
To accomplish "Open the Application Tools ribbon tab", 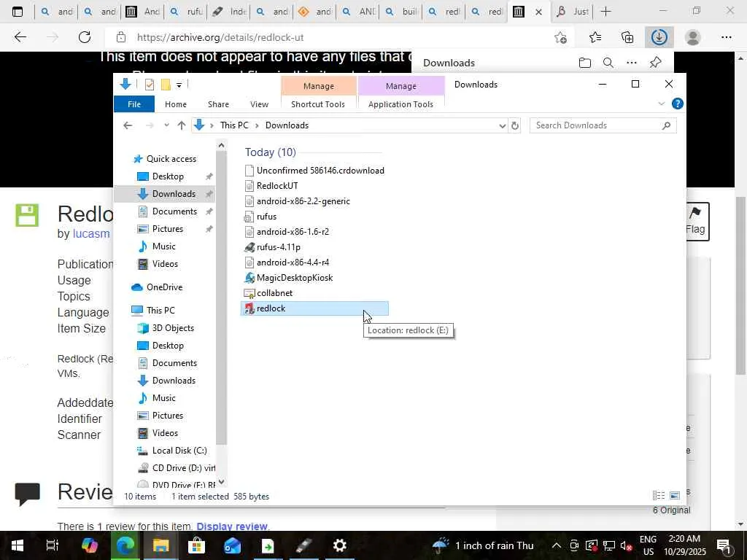I will coord(400,104).
